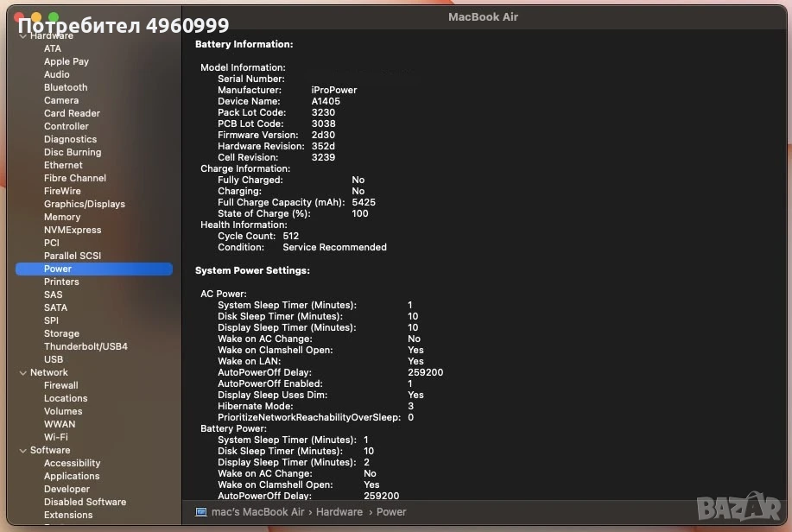Open Applications under Software
Image resolution: width=792 pixels, height=532 pixels.
click(x=72, y=476)
